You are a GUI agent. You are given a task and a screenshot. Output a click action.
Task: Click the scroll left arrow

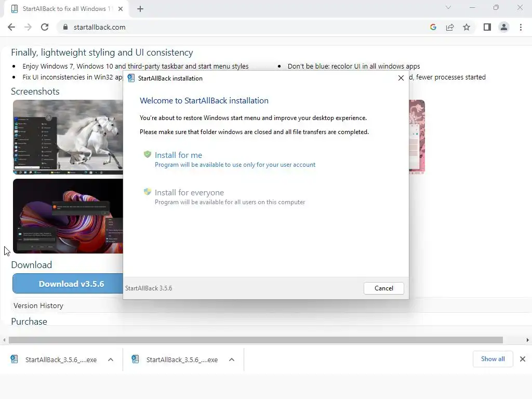pyautogui.click(x=4, y=340)
